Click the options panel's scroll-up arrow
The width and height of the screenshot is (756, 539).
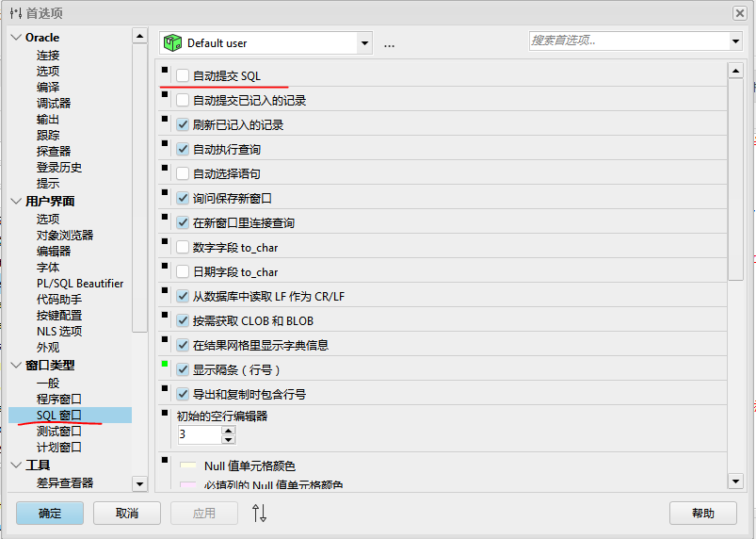click(735, 71)
